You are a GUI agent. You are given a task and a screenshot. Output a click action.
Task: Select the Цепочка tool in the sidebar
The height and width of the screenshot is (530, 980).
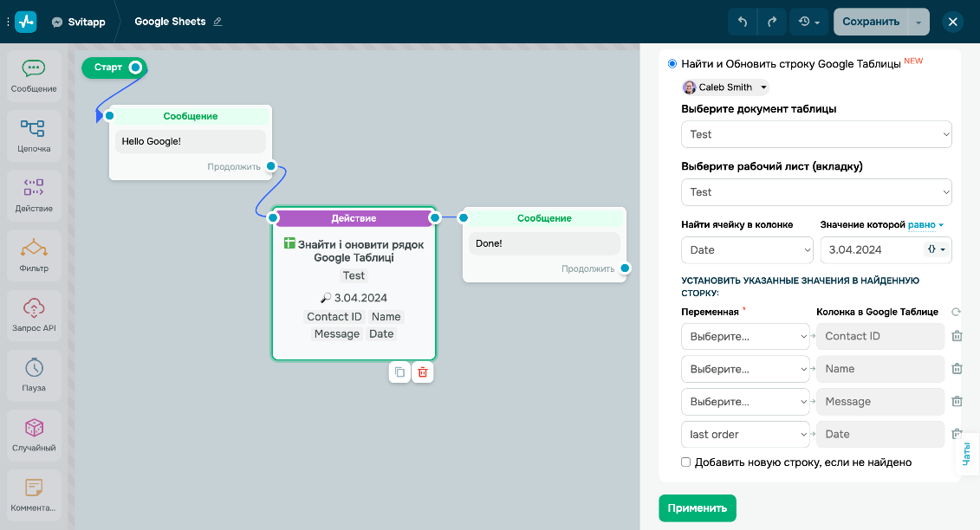pyautogui.click(x=34, y=135)
